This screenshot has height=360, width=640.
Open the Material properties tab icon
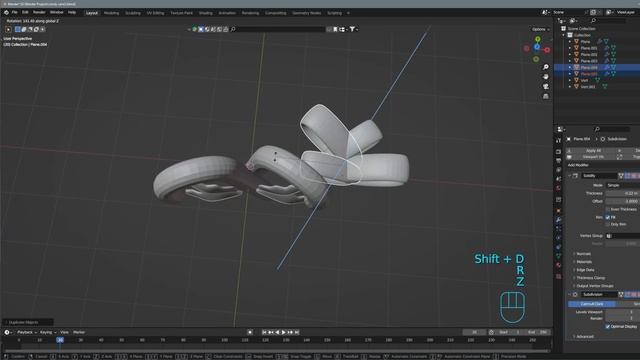click(558, 265)
